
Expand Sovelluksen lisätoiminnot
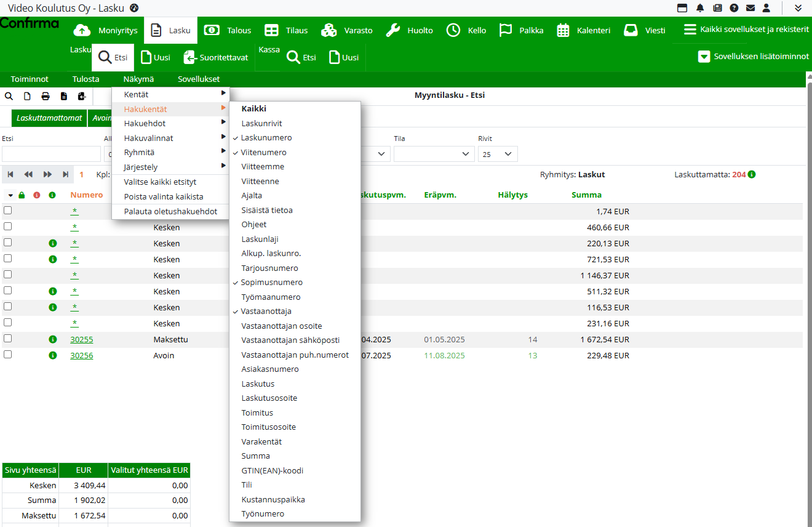pos(754,57)
